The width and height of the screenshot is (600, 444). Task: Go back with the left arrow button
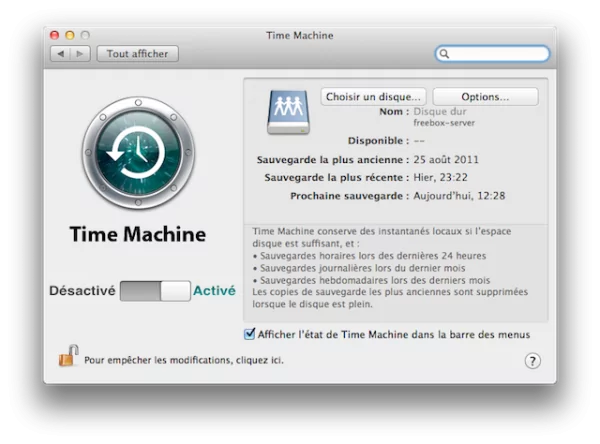click(x=61, y=54)
